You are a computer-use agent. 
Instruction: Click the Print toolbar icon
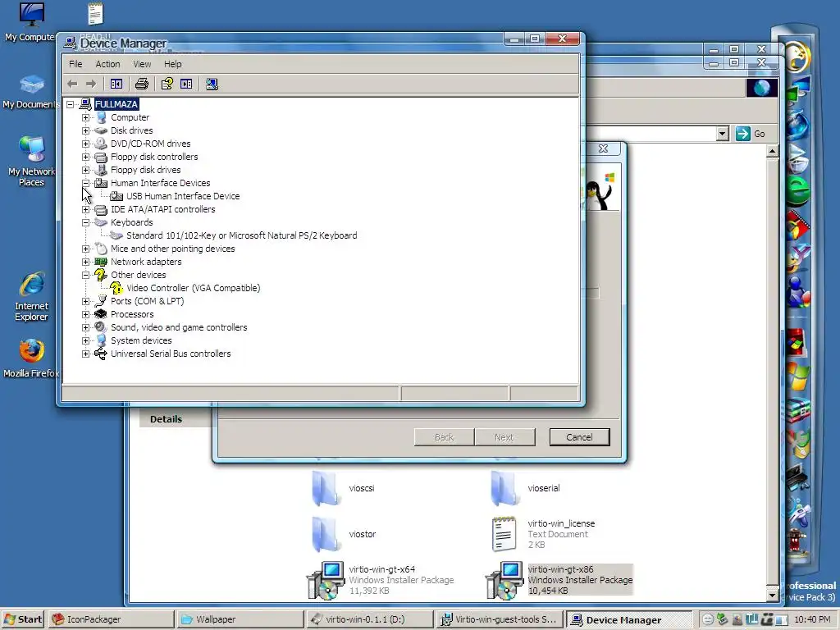pyautogui.click(x=141, y=84)
